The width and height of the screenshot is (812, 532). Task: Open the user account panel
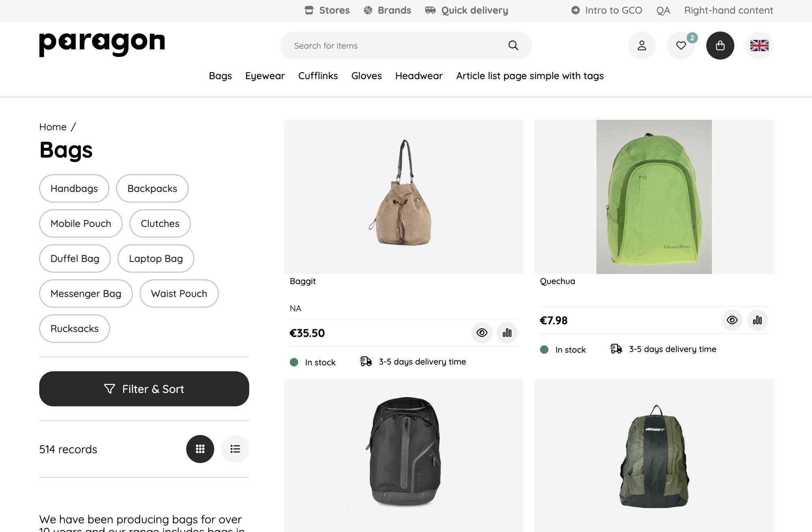(x=641, y=45)
